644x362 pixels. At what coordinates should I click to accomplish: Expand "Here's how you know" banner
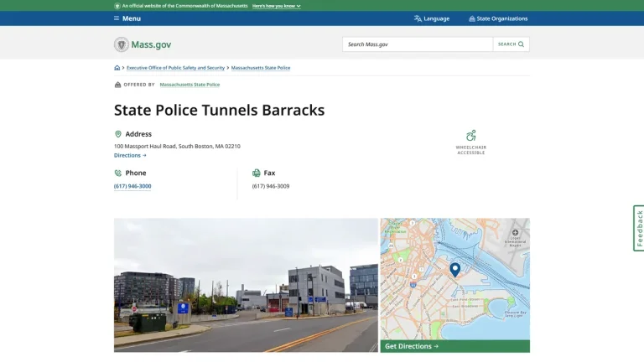pyautogui.click(x=277, y=6)
